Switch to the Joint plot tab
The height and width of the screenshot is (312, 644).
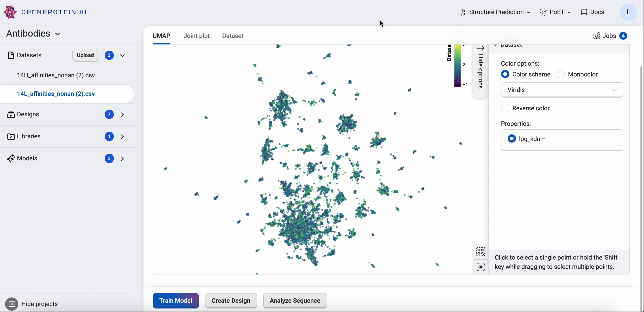(x=196, y=36)
